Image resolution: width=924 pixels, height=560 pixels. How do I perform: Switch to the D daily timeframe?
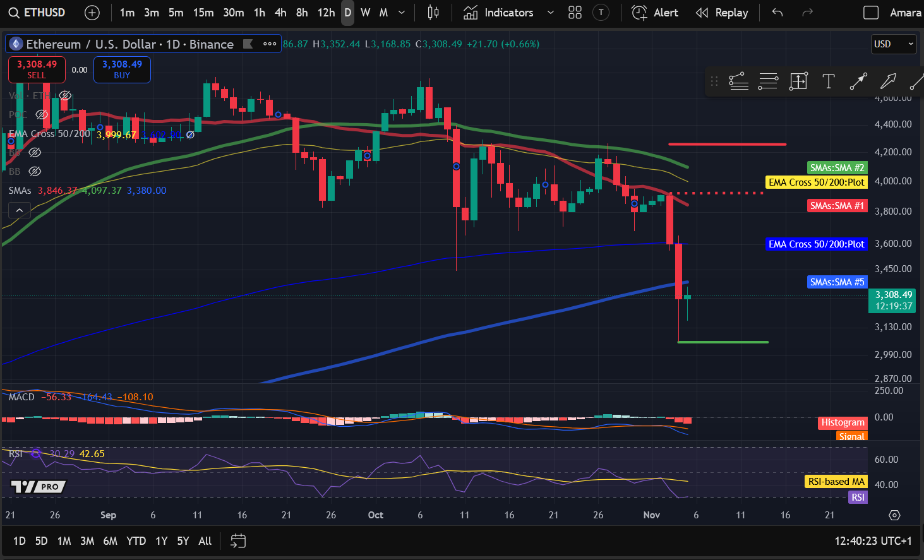point(347,12)
